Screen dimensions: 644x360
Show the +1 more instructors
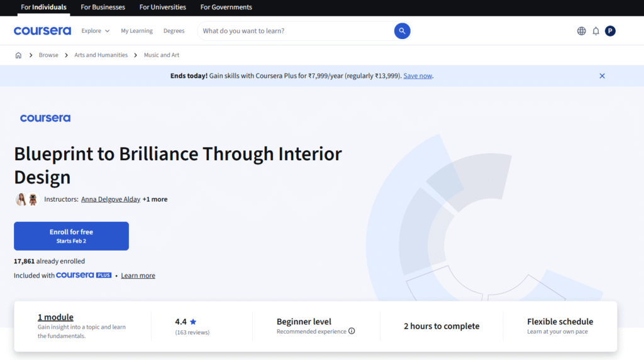155,199
